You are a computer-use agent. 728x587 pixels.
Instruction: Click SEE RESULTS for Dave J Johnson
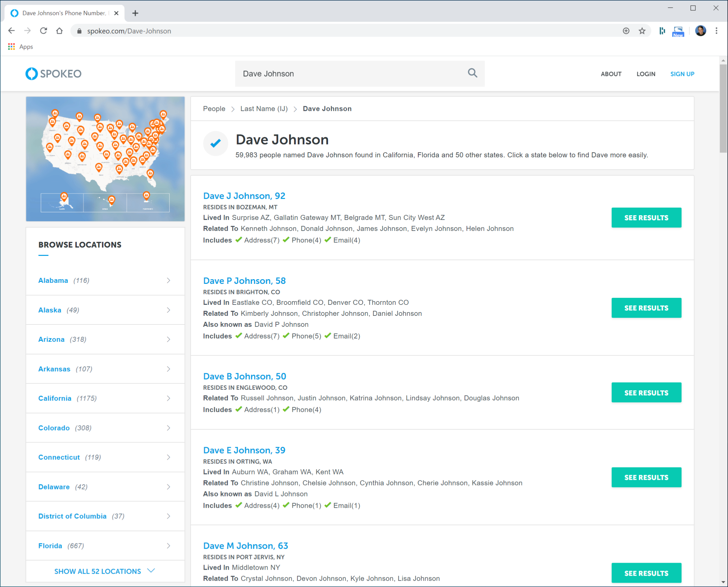coord(647,218)
